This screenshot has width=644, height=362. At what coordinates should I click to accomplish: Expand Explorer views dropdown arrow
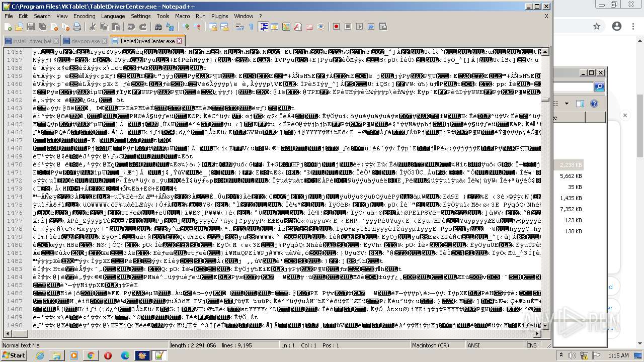click(x=567, y=104)
